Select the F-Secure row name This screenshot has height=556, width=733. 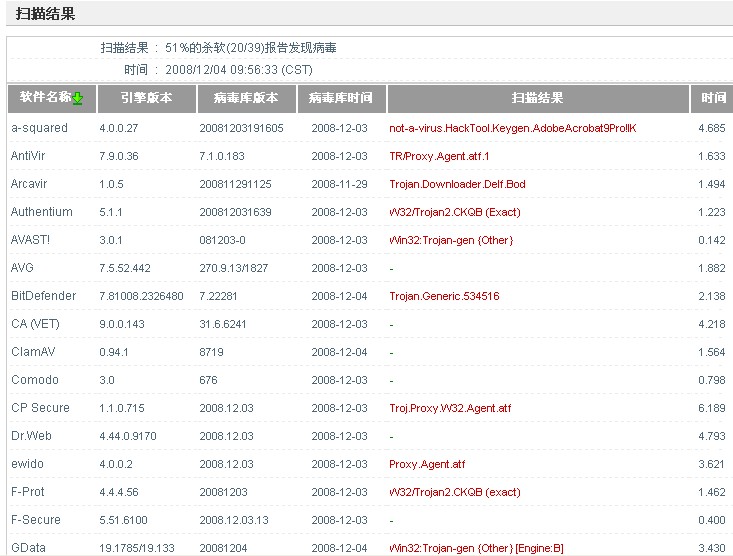click(36, 520)
